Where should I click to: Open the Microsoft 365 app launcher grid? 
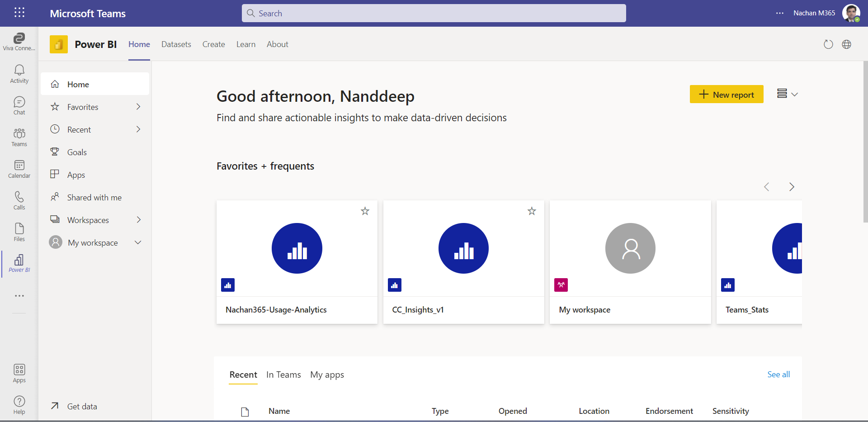19,13
